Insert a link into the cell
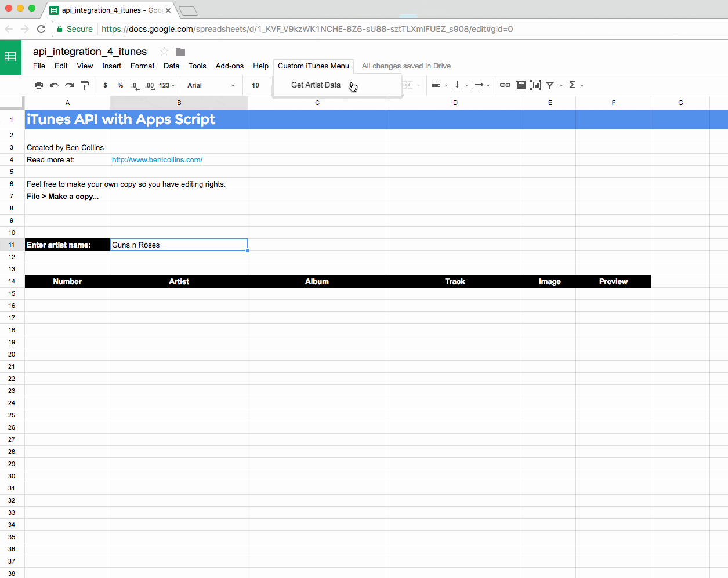Viewport: 728px width, 578px height. 504,85
